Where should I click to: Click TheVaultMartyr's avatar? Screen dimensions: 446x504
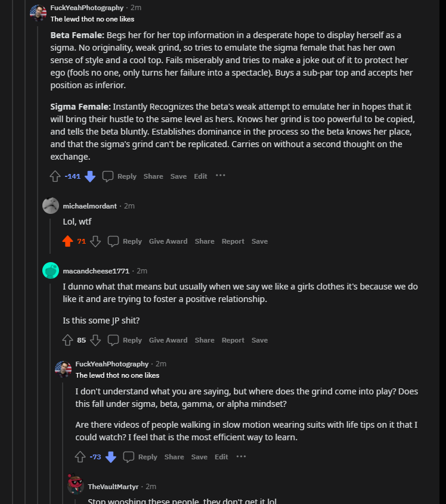pos(75,486)
